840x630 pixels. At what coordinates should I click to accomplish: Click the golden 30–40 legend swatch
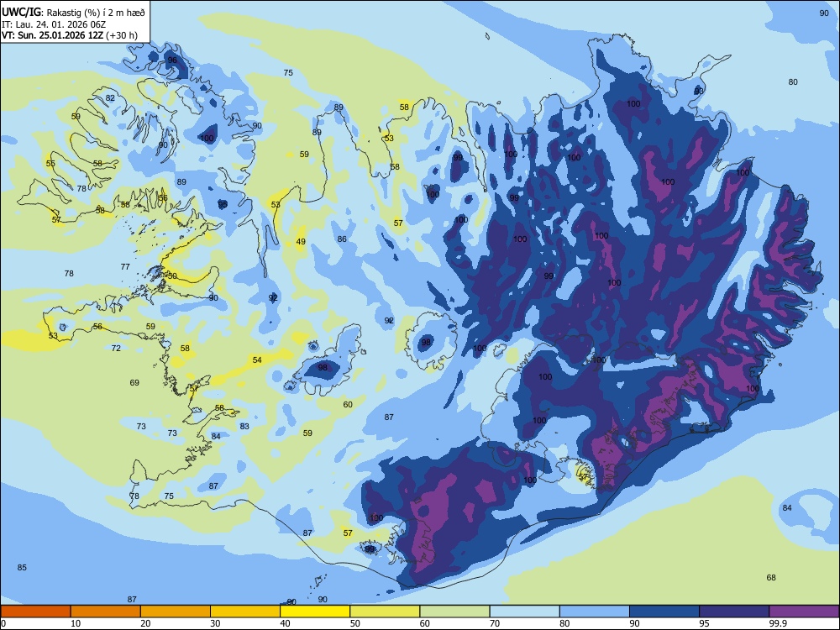[244, 612]
